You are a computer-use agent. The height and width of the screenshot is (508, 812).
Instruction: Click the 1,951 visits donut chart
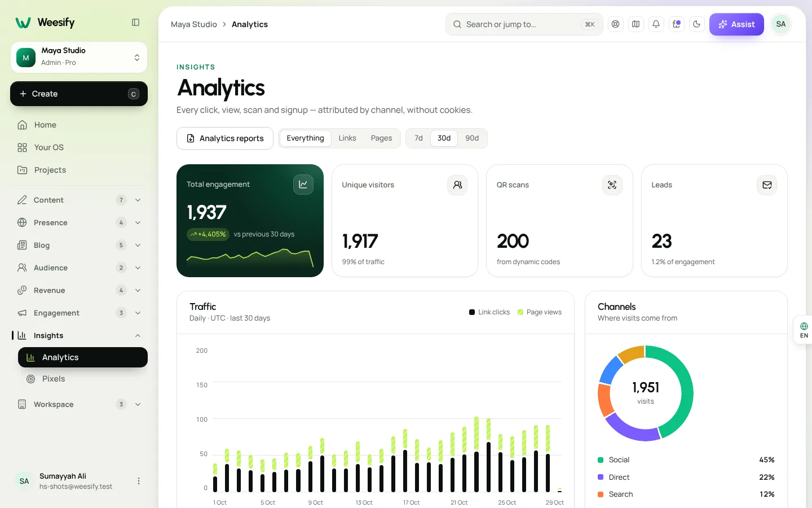[646, 393]
